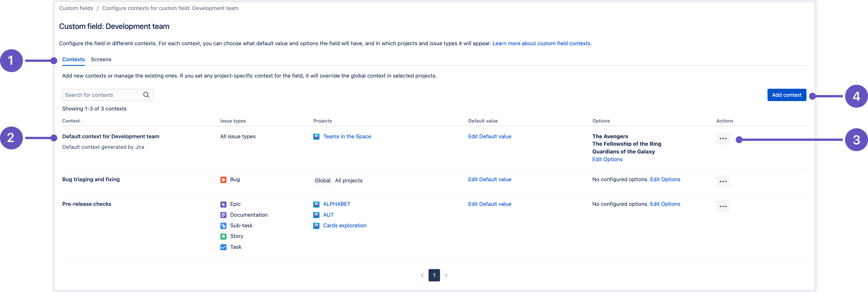The image size is (868, 292).
Task: Edit Default value for Default context row
Action: 490,136
